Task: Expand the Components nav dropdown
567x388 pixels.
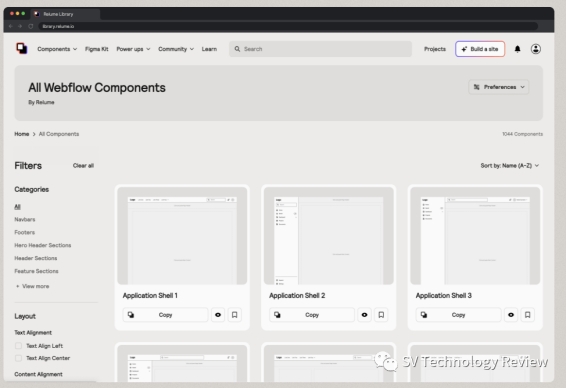Action: tap(57, 49)
